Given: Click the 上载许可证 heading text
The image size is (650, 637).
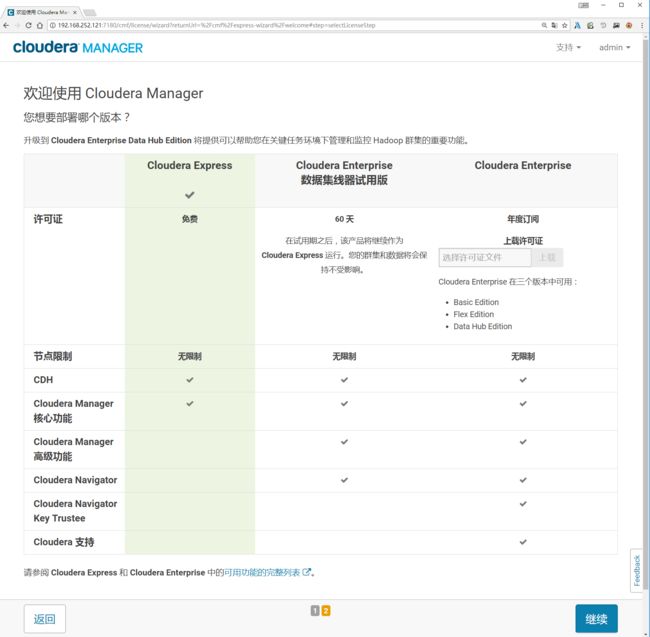Looking at the screenshot, I should tap(523, 240).
